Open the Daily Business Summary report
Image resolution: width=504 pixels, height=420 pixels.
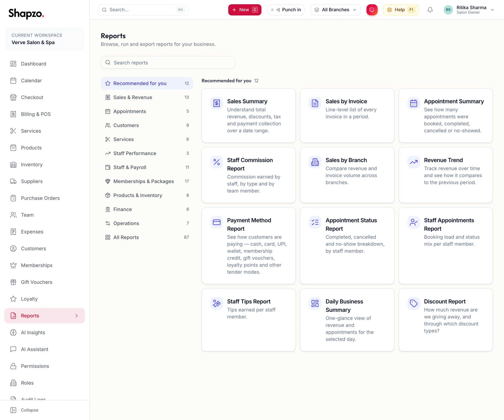pyautogui.click(x=347, y=320)
